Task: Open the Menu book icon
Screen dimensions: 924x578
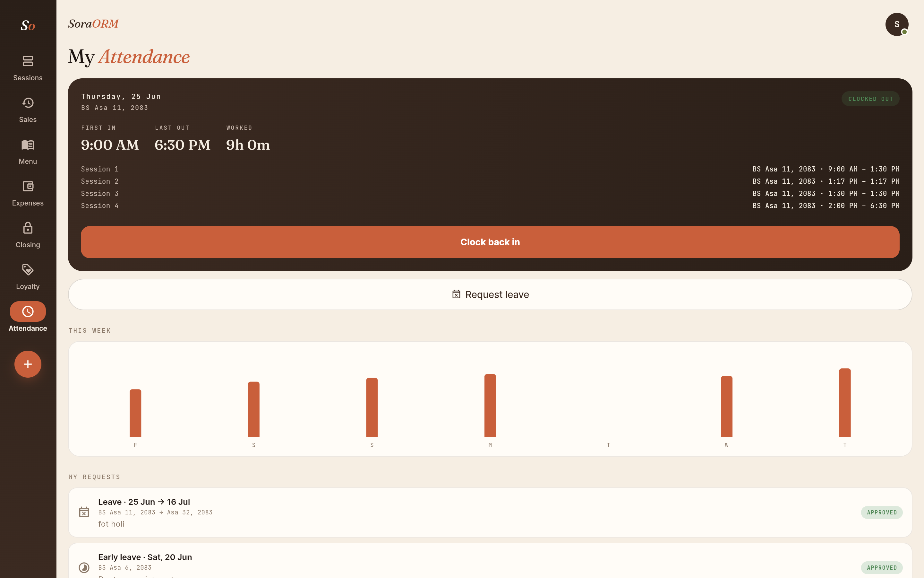Action: pyautogui.click(x=28, y=144)
